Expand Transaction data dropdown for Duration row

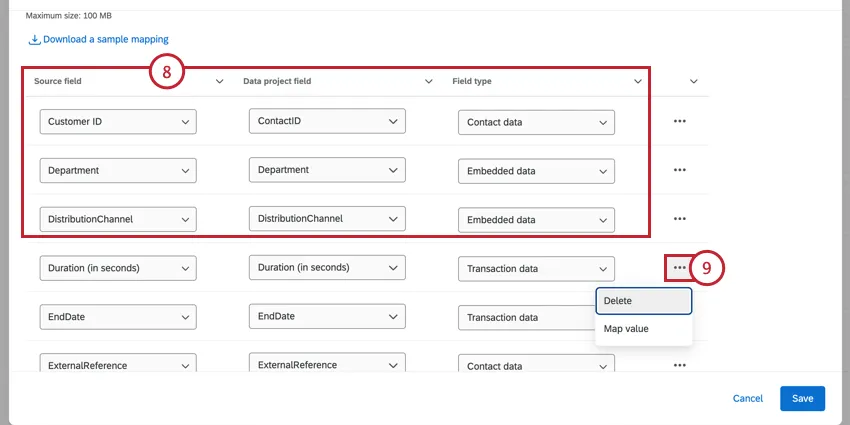pos(536,269)
